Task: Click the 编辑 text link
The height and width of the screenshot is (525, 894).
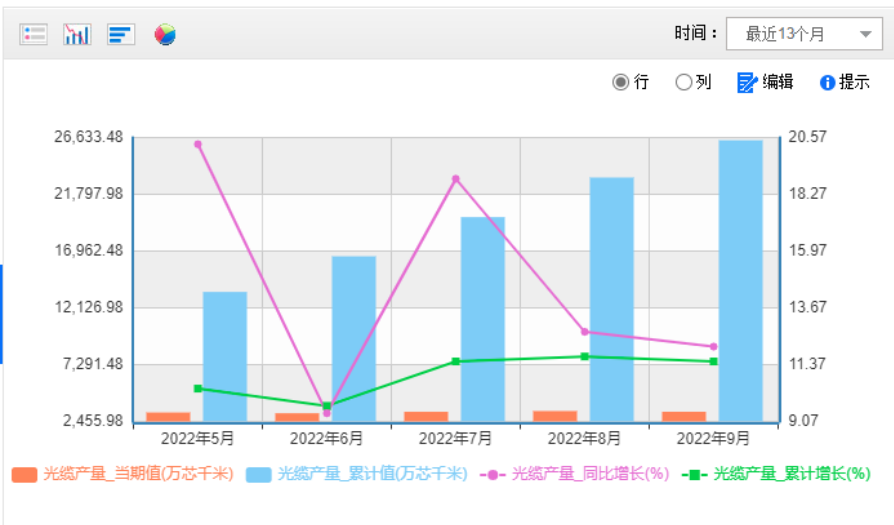Action: click(778, 83)
